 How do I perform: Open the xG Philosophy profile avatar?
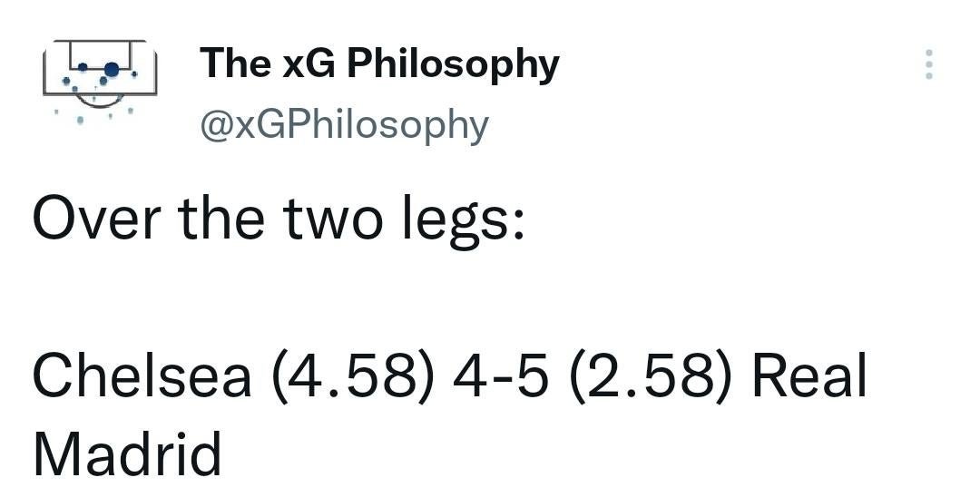(101, 79)
